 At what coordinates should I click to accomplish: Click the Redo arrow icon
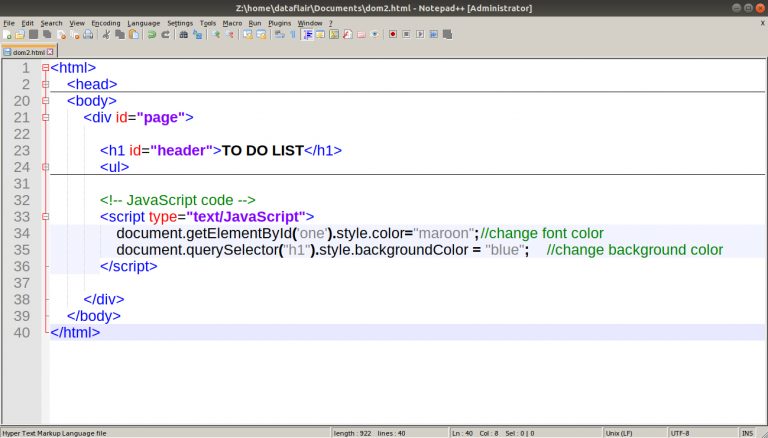point(166,34)
